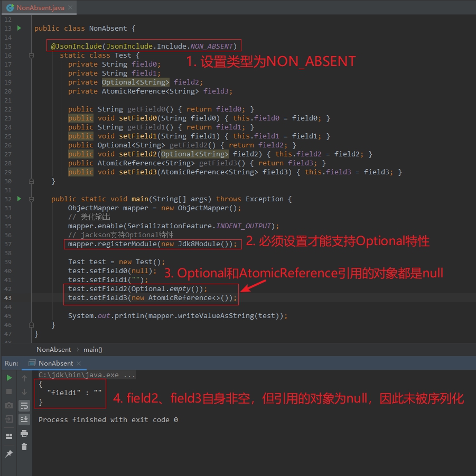Click line number 43 in the gutter
Image resolution: width=476 pixels, height=476 pixels.
(8, 298)
